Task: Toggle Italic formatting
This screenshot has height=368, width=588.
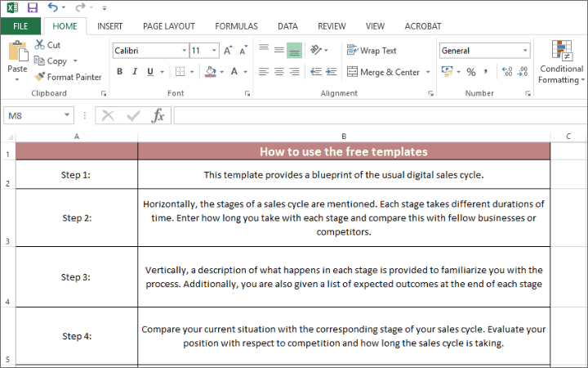Action: (x=135, y=72)
